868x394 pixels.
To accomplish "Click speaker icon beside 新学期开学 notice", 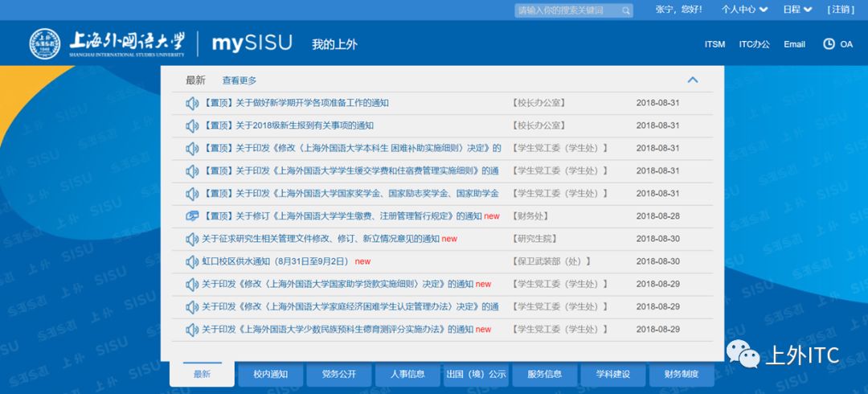I will pos(192,103).
